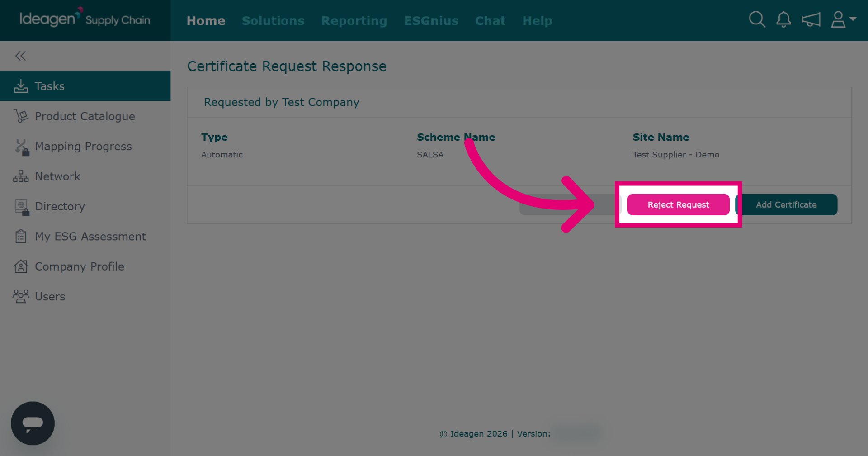This screenshot has height=456, width=868.
Task: Open Directory sidebar label
Action: pyautogui.click(x=60, y=206)
